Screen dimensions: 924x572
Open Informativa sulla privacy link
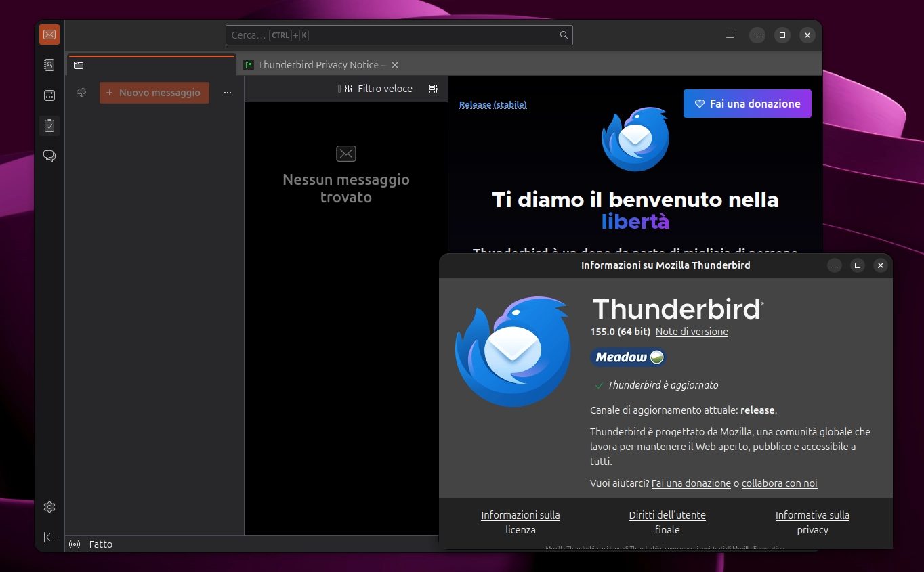click(812, 523)
